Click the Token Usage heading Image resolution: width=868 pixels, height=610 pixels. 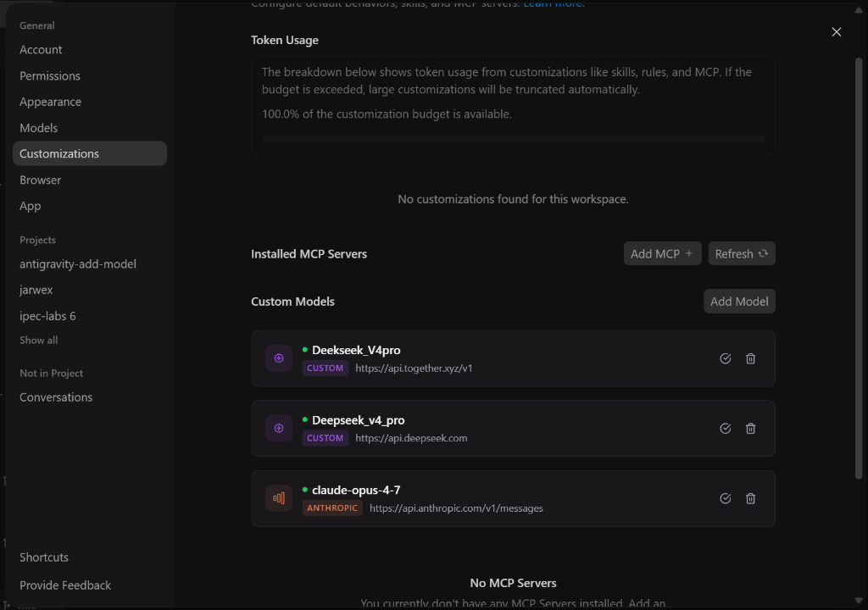coord(285,40)
